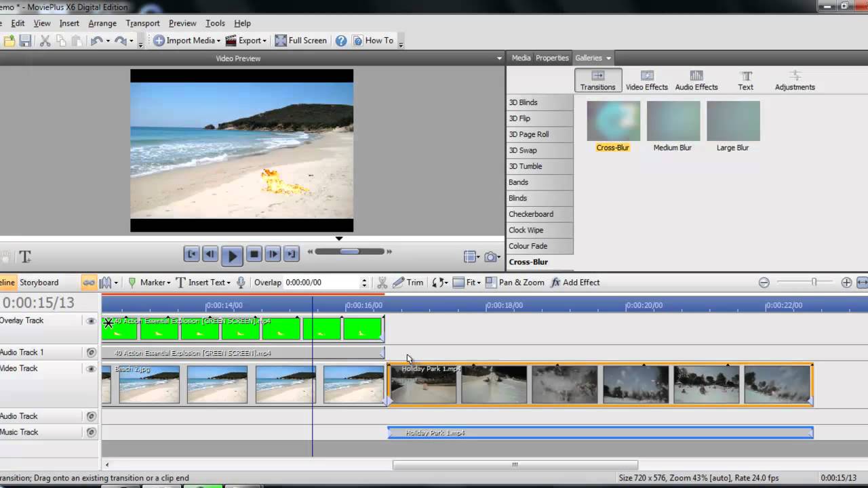The image size is (868, 488).
Task: Open the Marker dropdown
Action: pos(168,283)
